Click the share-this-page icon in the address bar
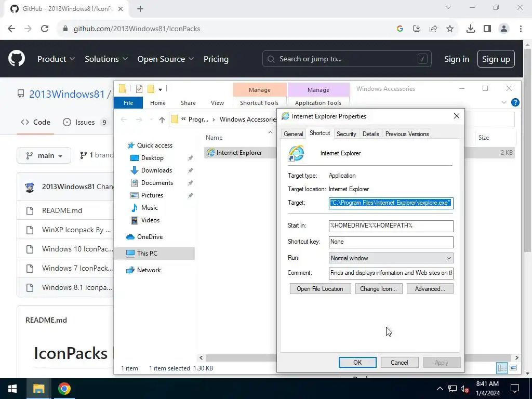532x399 pixels. coord(433,29)
